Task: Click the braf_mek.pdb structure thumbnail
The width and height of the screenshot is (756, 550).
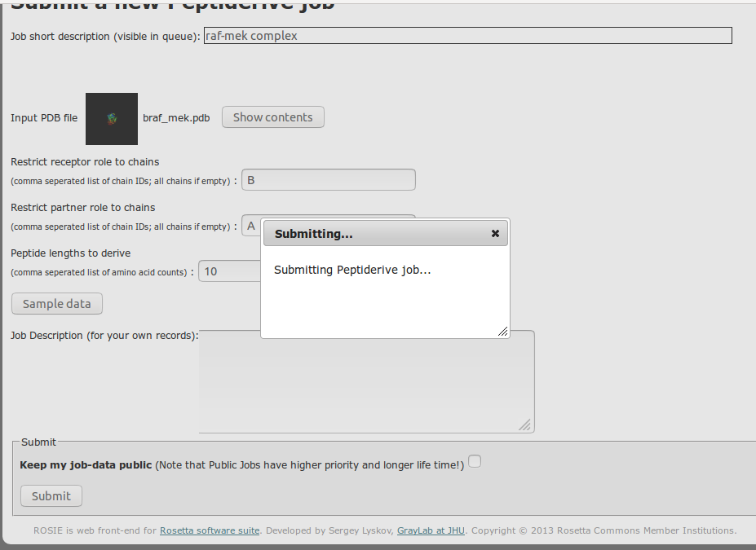Action: click(112, 119)
